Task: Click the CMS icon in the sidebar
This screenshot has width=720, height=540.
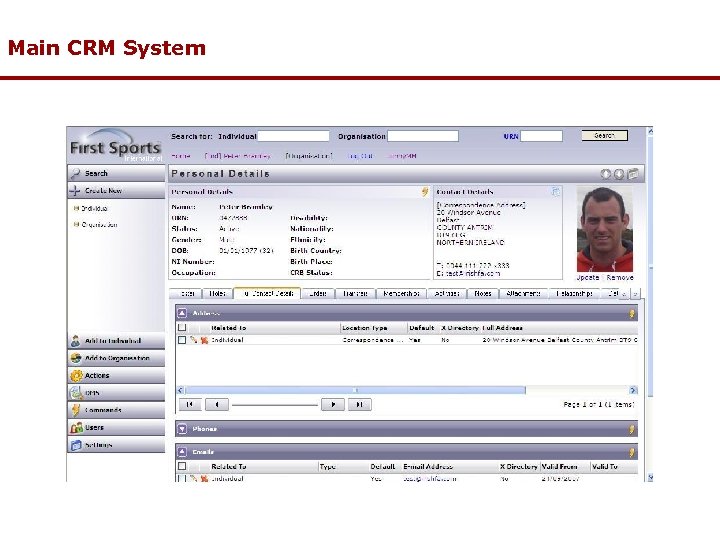Action: click(76, 393)
